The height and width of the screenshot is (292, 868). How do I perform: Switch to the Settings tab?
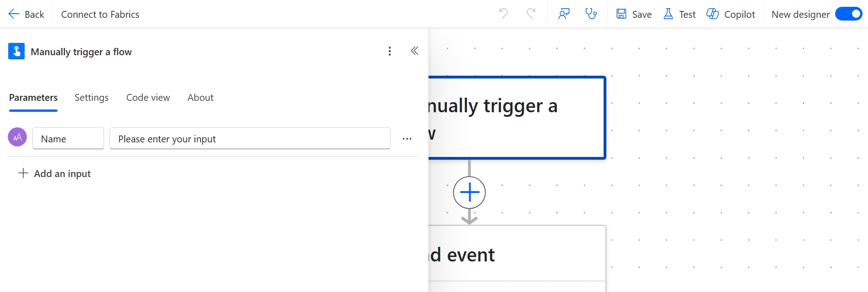[91, 98]
